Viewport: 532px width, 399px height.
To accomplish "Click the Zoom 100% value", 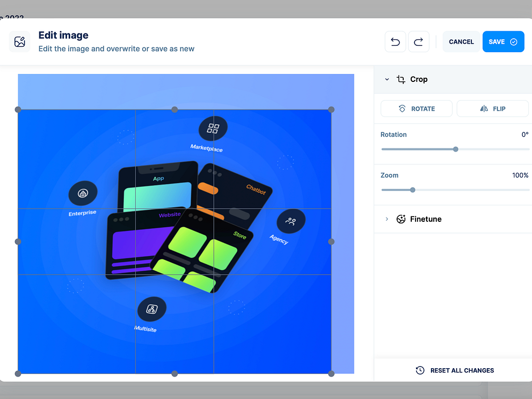I will pyautogui.click(x=520, y=176).
